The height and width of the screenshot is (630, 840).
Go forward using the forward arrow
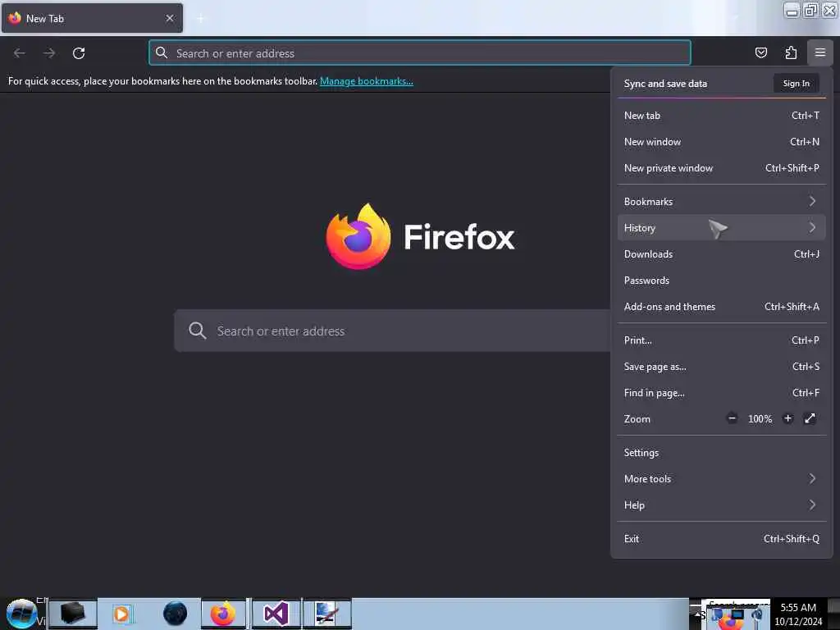[49, 53]
